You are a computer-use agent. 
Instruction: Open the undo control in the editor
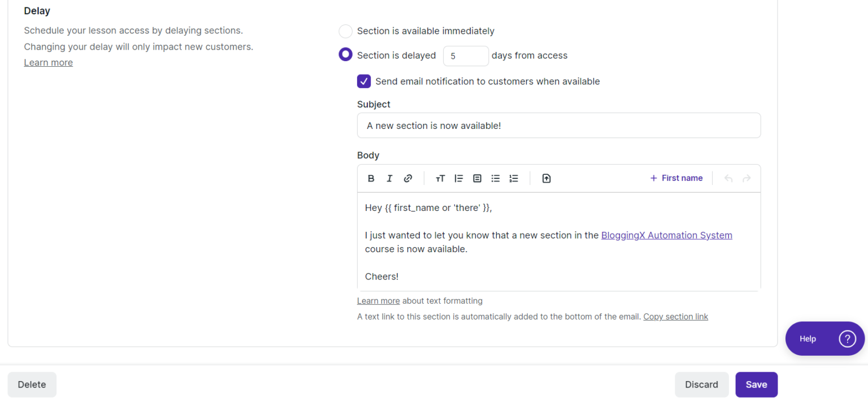pyautogui.click(x=728, y=178)
